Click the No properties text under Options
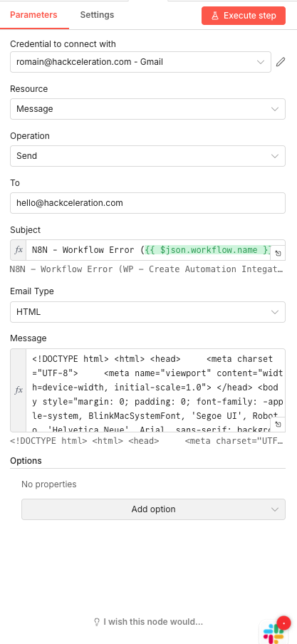Screen dimensions: 297x644 pyautogui.click(x=49, y=484)
